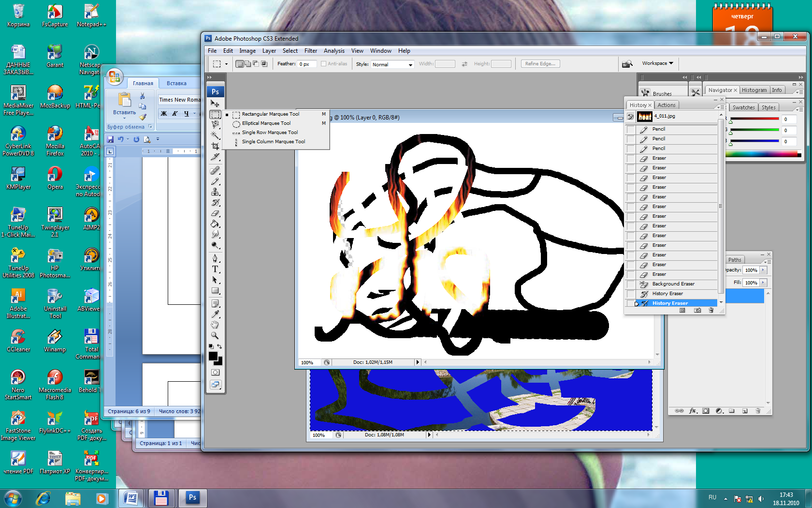Screen dimensions: 812x508
Task: Select the Pen tool
Action: (x=215, y=258)
